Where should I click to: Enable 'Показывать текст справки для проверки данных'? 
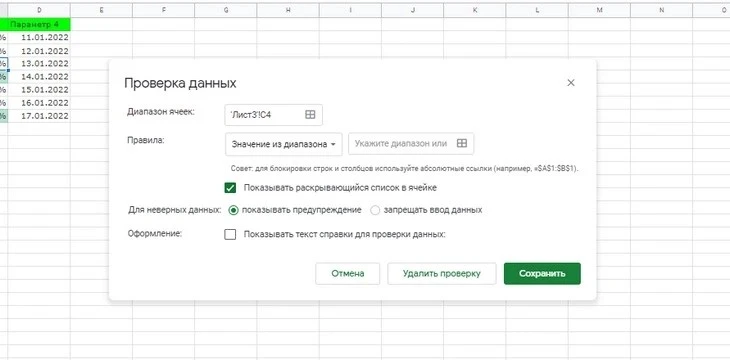(230, 234)
